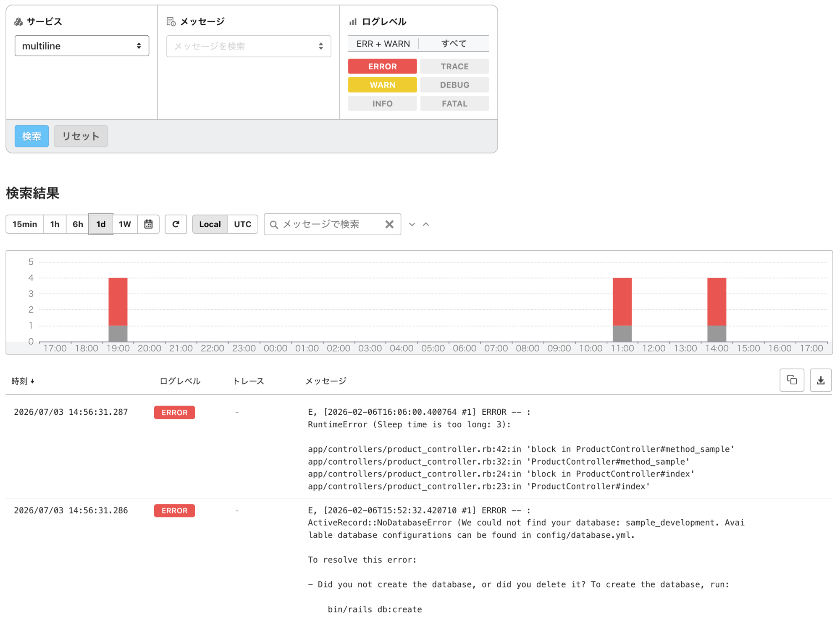840x621 pixels.
Task: Toggle the FATAL log level filter
Action: [x=454, y=103]
